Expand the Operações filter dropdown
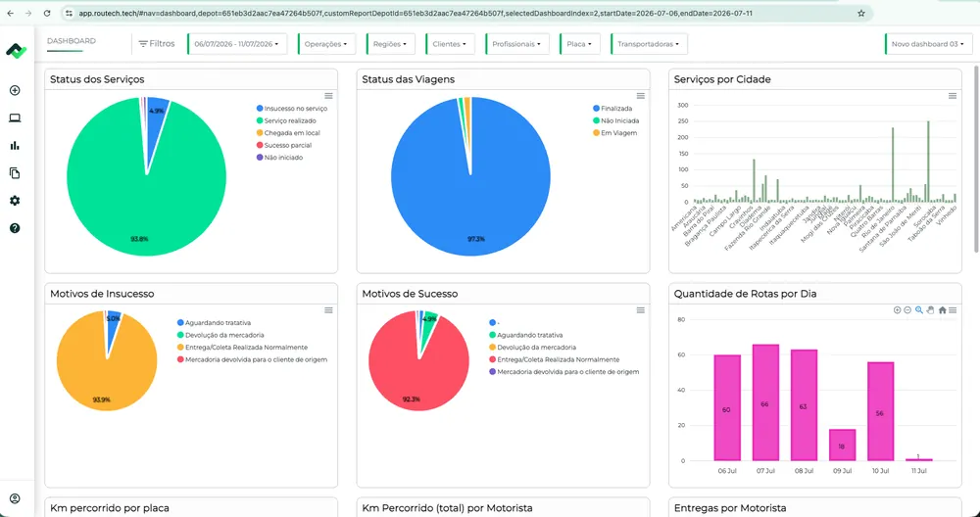 point(326,44)
